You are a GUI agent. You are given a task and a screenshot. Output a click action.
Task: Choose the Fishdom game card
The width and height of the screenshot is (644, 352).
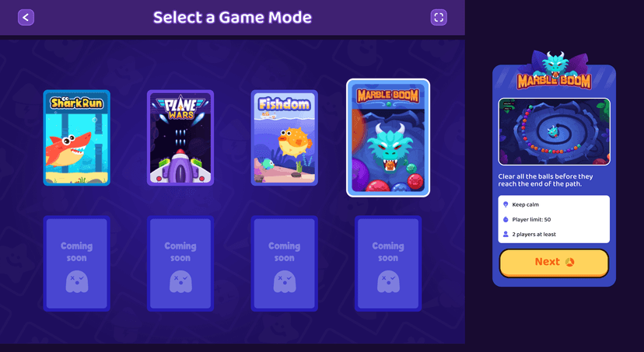point(285,138)
